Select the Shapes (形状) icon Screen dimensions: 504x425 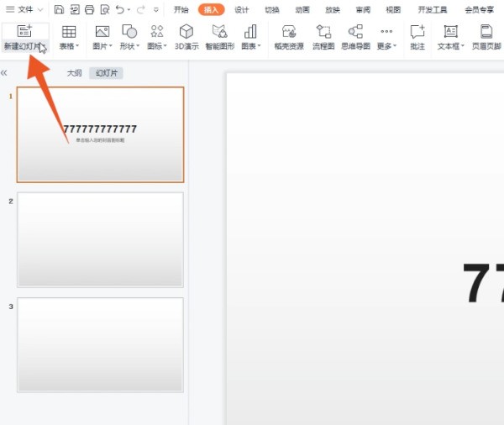[129, 32]
